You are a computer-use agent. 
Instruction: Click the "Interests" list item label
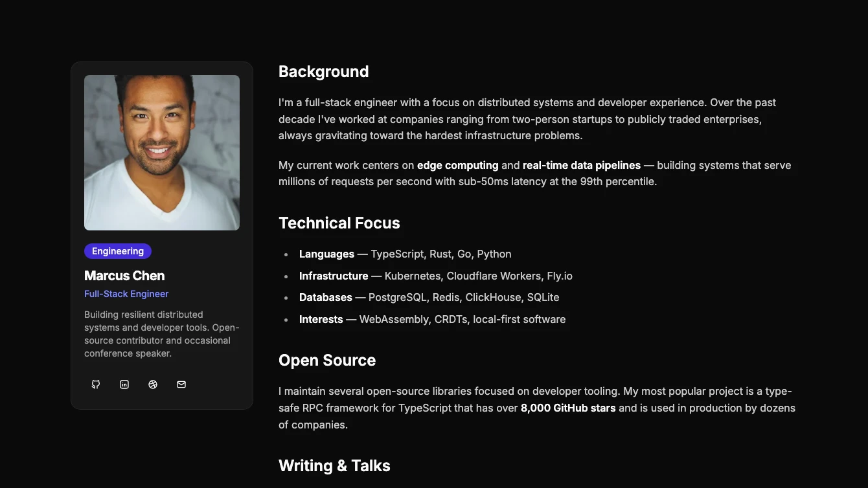(x=321, y=320)
